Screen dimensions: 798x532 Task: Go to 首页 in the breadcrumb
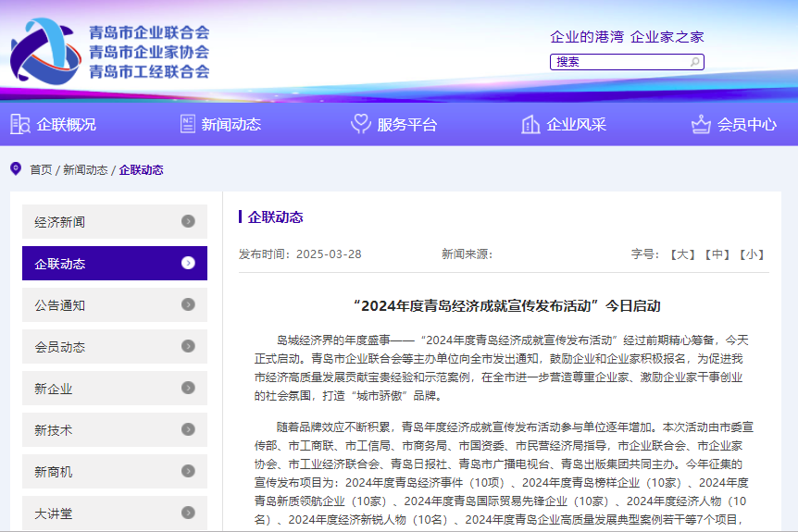(41, 170)
